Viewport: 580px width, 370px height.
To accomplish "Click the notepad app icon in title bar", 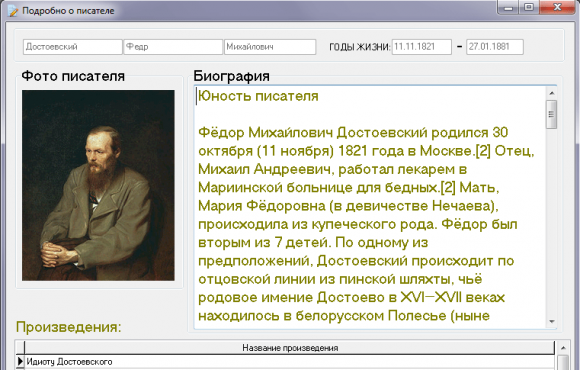I will pyautogui.click(x=13, y=11).
